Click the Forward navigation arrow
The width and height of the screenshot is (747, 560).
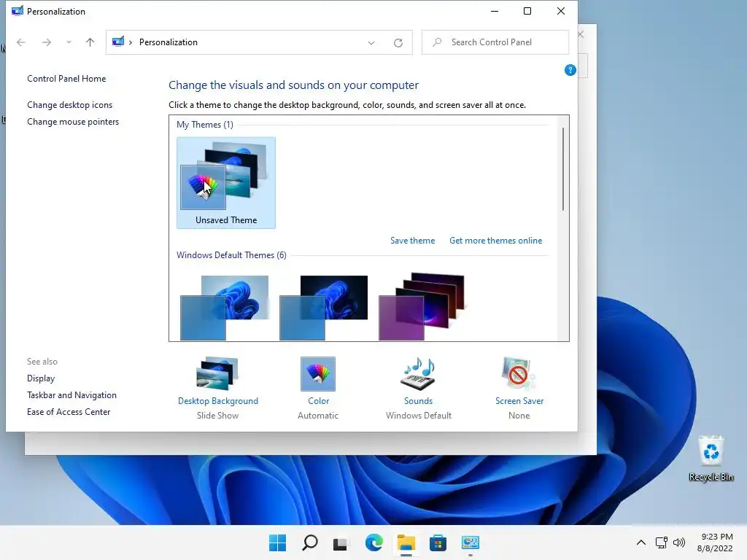46,42
